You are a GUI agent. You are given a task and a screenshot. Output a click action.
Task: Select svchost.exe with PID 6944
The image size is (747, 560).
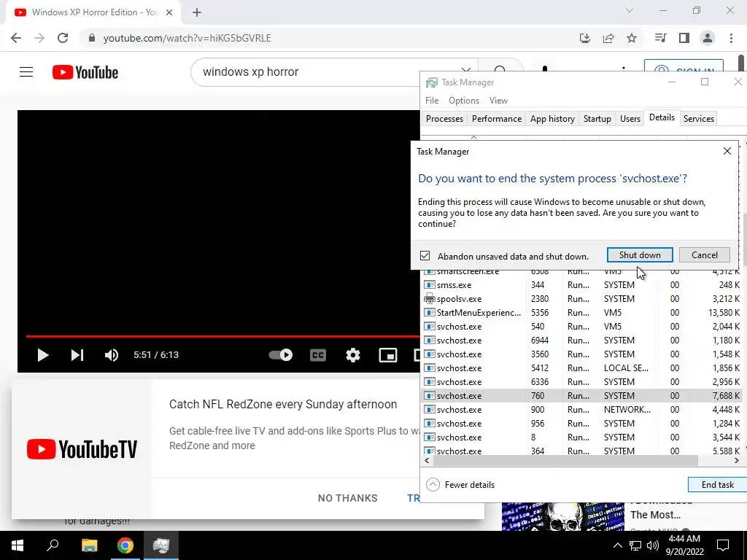[x=581, y=340]
